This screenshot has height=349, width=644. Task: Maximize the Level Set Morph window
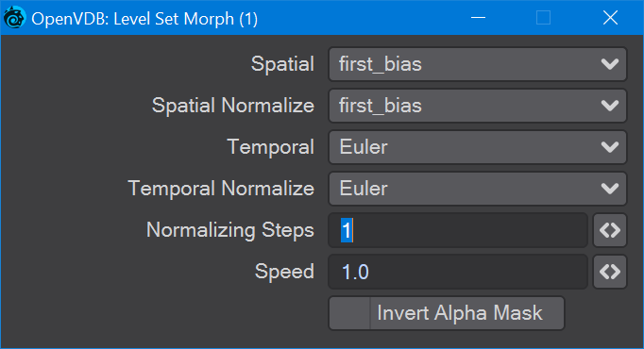[543, 18]
